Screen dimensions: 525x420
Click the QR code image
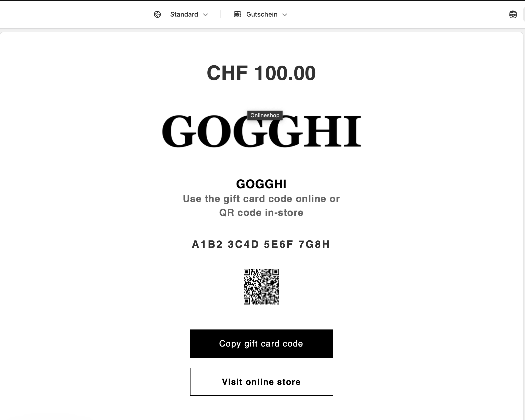coord(261,286)
